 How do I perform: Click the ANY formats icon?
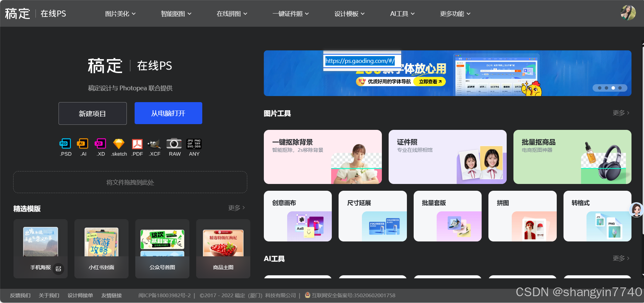point(194,144)
